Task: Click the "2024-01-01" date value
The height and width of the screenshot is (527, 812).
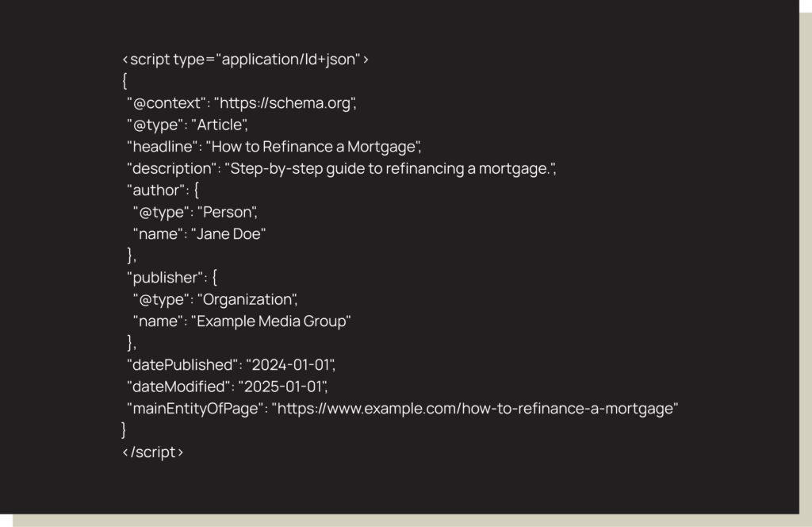Action: [290, 365]
